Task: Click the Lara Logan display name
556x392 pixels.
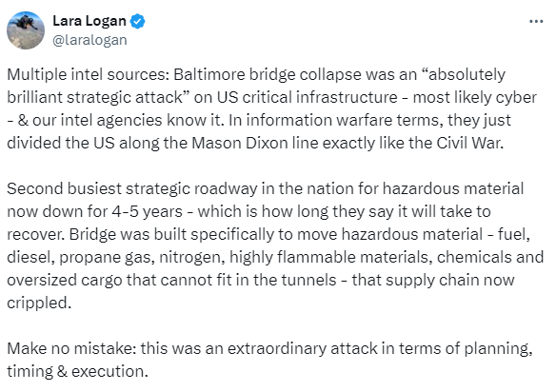Action: coord(89,21)
